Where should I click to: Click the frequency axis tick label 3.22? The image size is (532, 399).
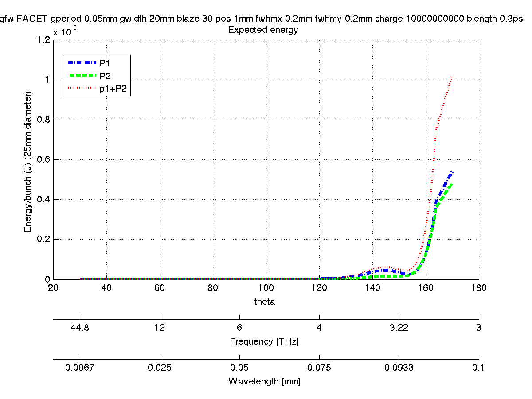399,328
